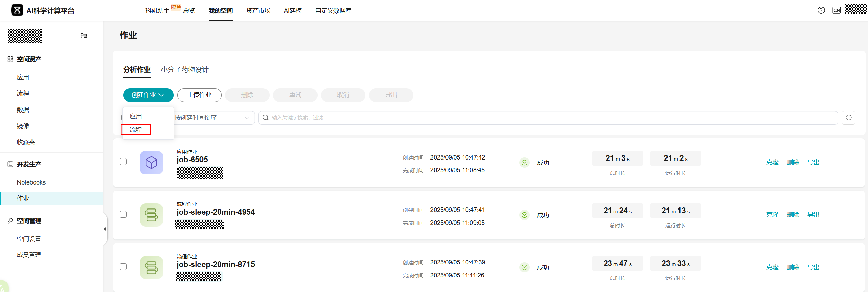This screenshot has height=292, width=868.
Task: Switch language with the CN icon
Action: 837,10
